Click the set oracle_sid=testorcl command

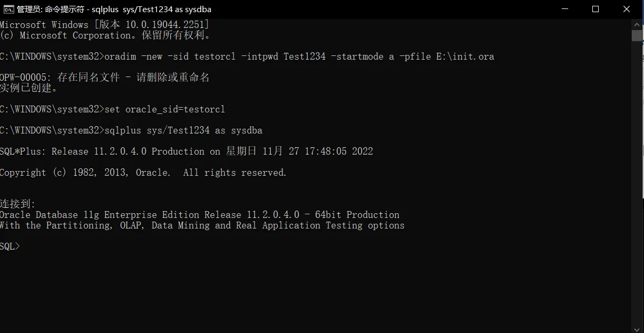(164, 109)
